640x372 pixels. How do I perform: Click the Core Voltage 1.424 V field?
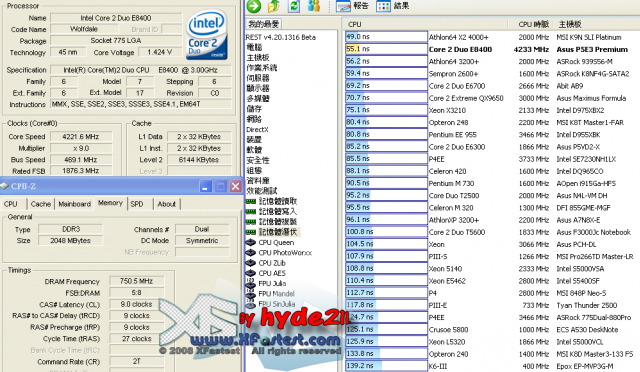160,52
